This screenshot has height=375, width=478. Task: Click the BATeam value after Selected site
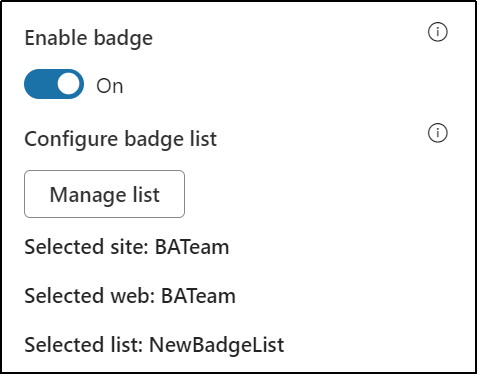(192, 247)
